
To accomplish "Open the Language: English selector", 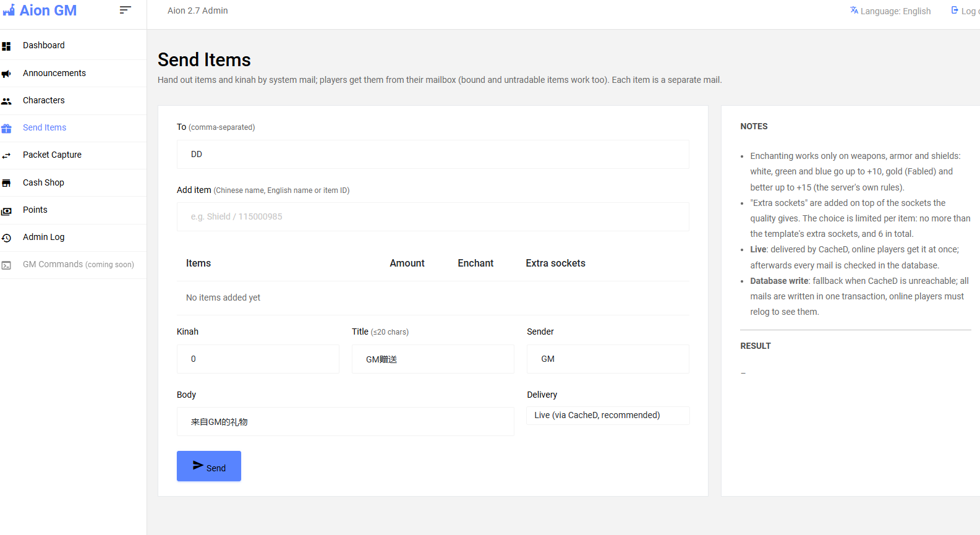I will (890, 11).
